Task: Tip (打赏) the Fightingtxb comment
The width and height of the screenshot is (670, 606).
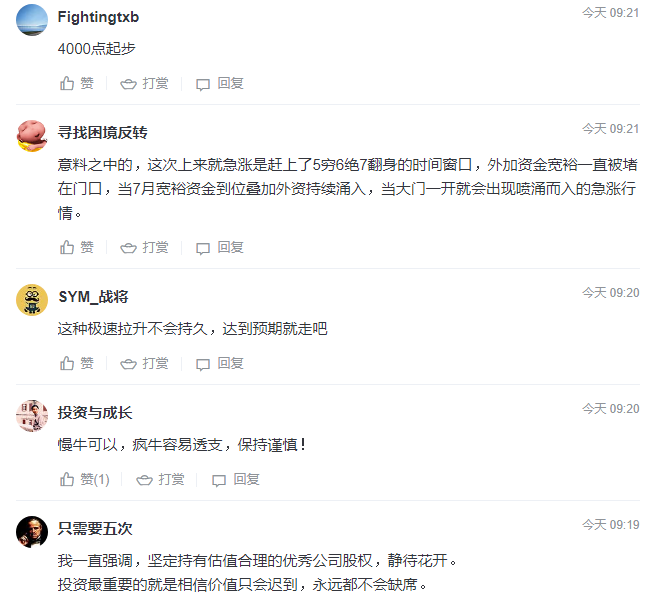Action: [x=144, y=84]
